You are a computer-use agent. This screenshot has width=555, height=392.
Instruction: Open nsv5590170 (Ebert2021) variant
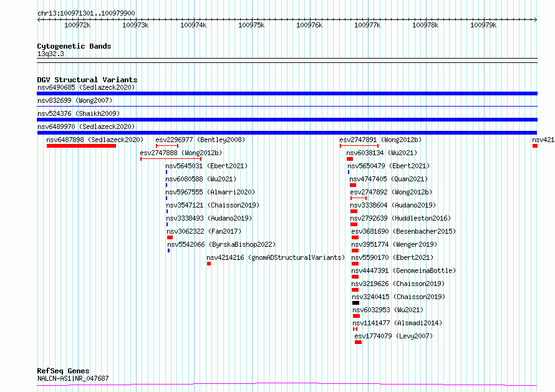pyautogui.click(x=392, y=257)
